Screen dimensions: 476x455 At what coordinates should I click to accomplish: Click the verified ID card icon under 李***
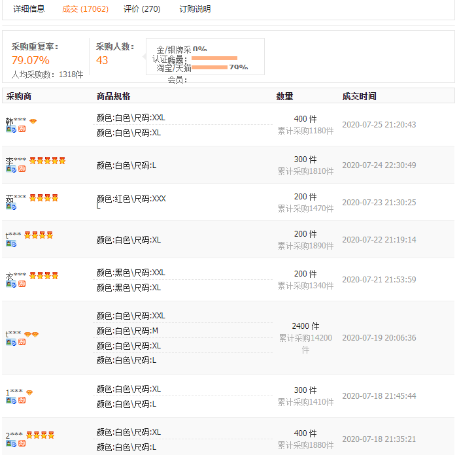click(11, 169)
